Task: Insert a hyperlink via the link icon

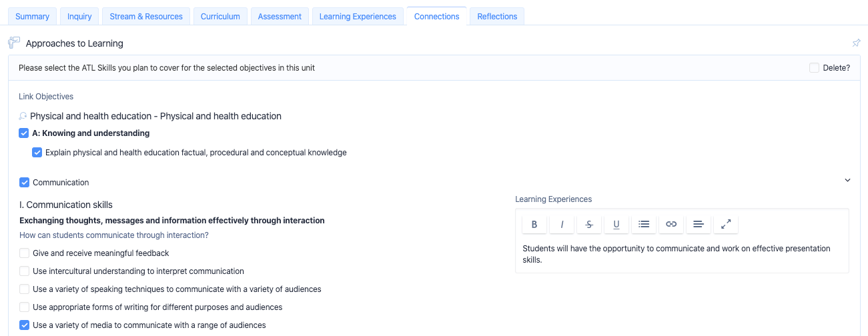Action: tap(671, 225)
